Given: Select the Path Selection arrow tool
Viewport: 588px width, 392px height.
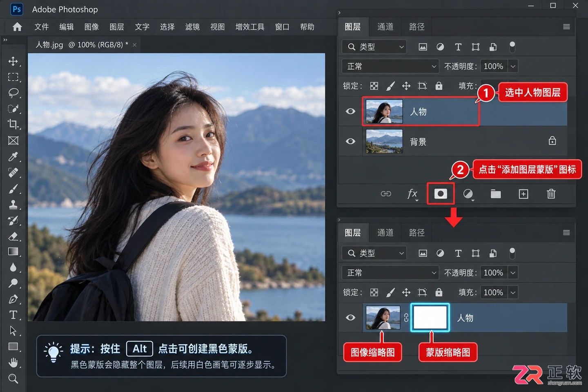Looking at the screenshot, I should tap(13, 331).
